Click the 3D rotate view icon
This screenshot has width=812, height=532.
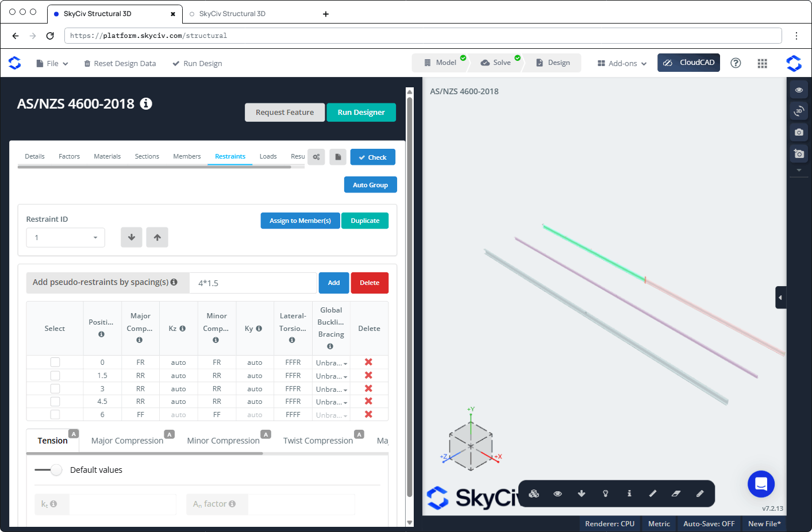coord(799,111)
